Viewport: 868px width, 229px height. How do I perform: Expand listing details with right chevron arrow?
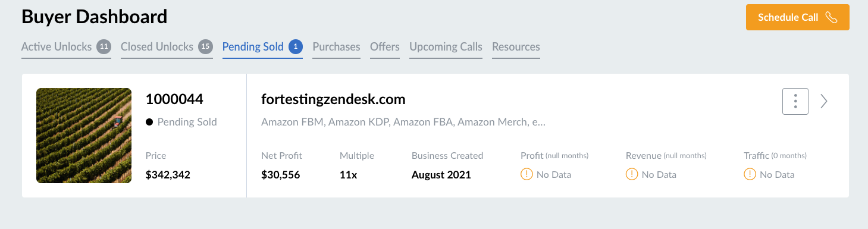point(824,101)
